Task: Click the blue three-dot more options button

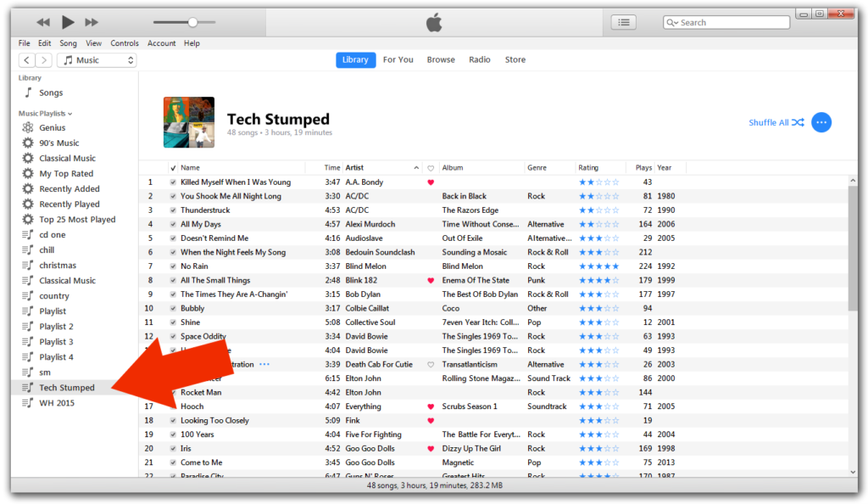Action: click(821, 122)
